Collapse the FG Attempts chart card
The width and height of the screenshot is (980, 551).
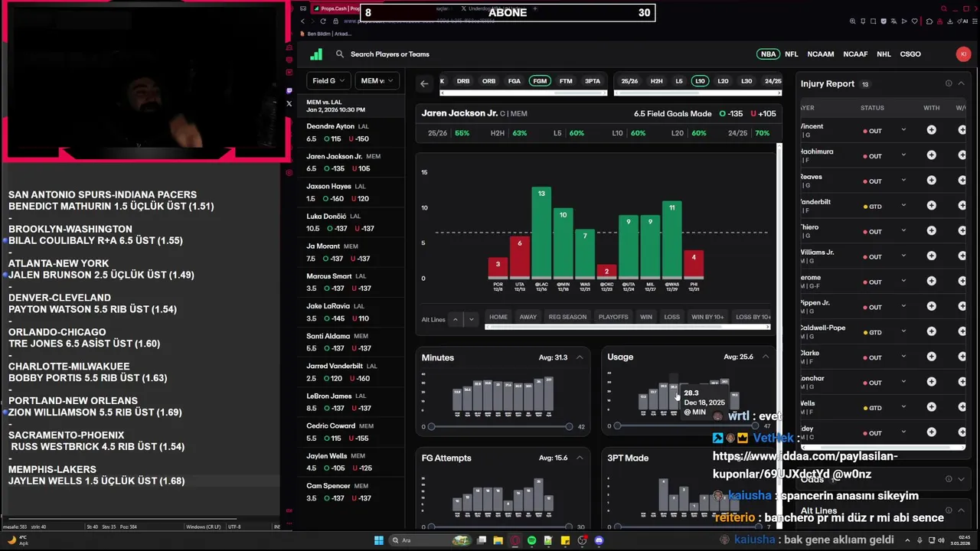580,458
